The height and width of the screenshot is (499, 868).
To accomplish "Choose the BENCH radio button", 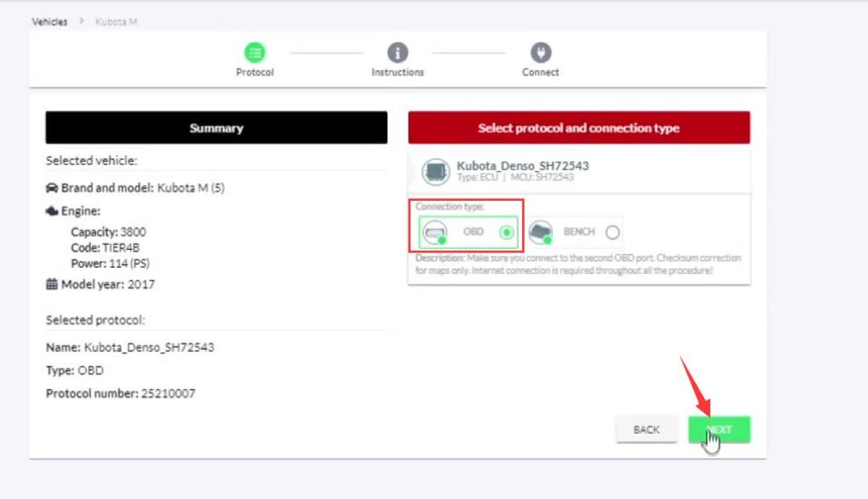I will [x=613, y=232].
